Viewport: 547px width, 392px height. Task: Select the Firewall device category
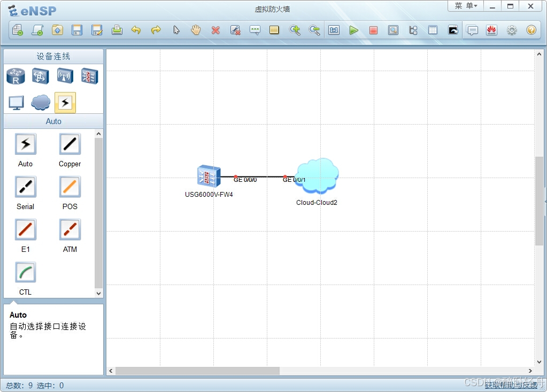(90, 76)
